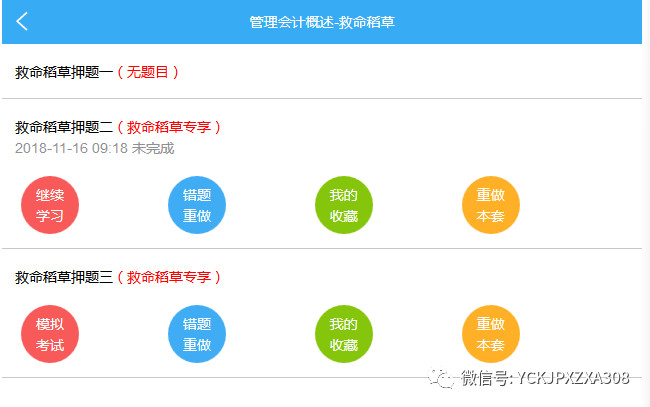Click the 微信号 YCKJPXZXA308 text

544,378
